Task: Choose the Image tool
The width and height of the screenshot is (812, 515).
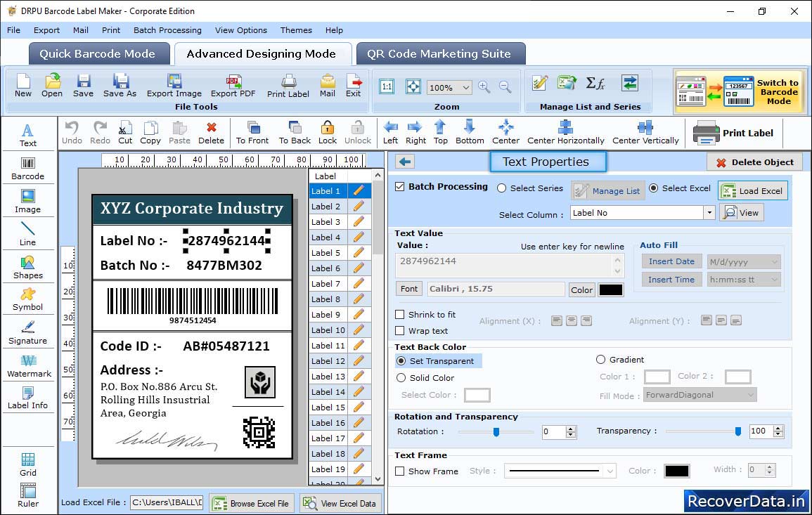Action: click(x=28, y=202)
